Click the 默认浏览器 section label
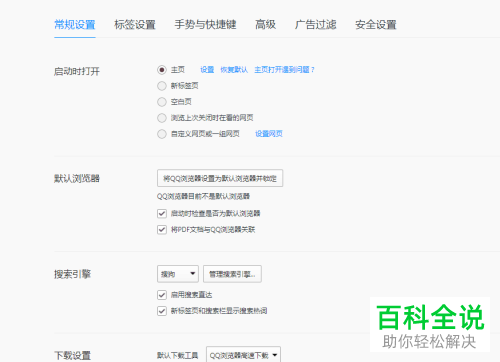 click(77, 178)
